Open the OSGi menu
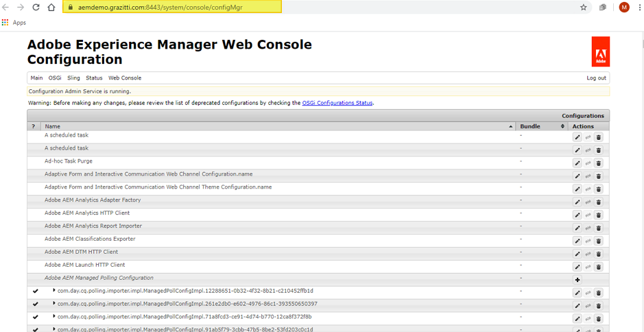The image size is (644, 332). (55, 78)
